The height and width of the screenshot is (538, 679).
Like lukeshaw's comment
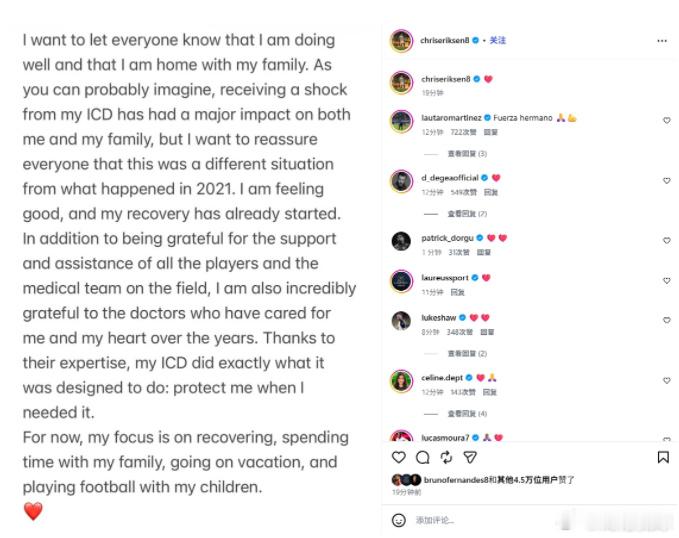(x=666, y=320)
